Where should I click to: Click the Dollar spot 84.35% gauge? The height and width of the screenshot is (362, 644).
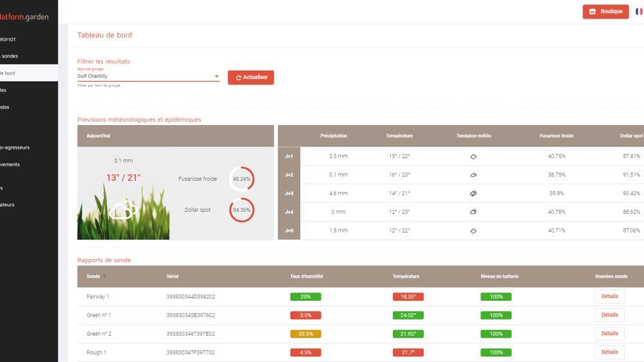click(242, 210)
